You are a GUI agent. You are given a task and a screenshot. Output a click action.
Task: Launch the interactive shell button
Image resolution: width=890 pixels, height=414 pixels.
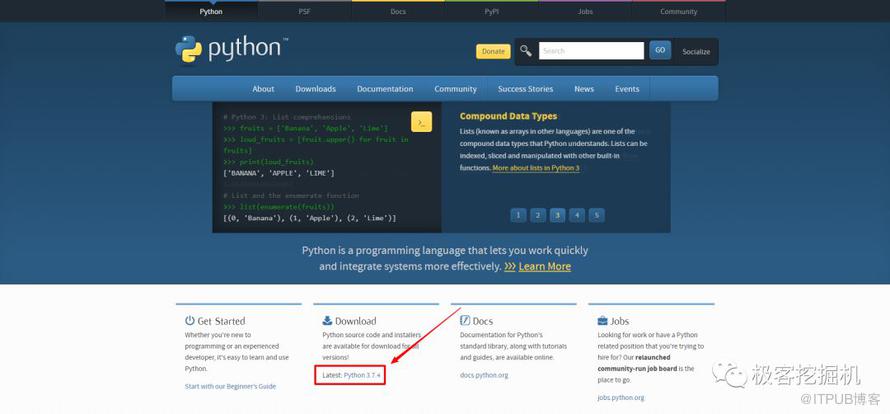(421, 122)
